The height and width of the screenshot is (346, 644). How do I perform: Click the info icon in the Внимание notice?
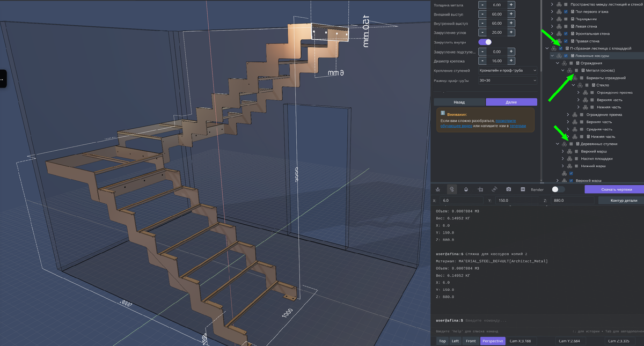coord(443,114)
